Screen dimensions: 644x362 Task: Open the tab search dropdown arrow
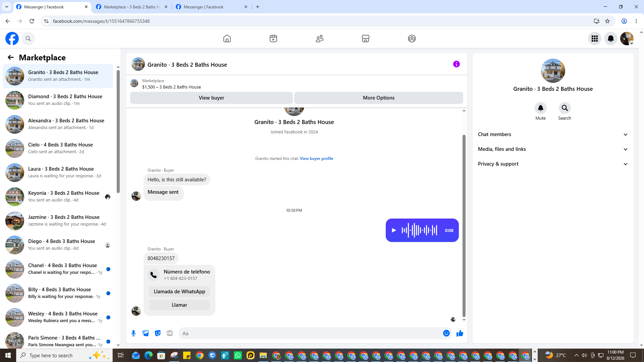[6, 7]
